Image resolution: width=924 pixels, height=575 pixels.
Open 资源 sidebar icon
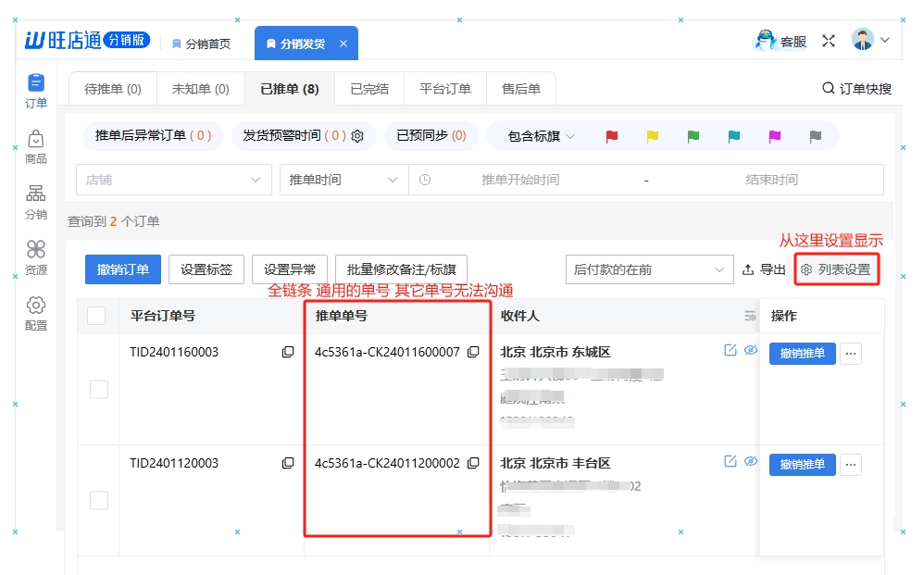(x=35, y=257)
